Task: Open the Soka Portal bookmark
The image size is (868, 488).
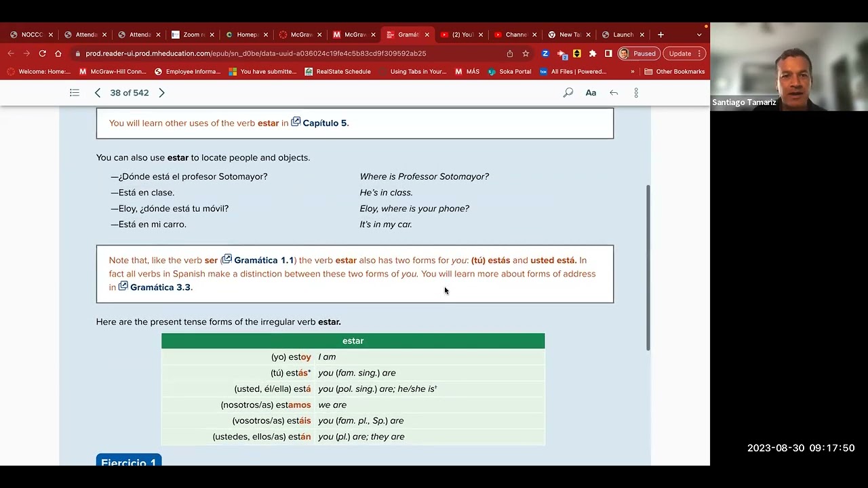Action: tap(509, 72)
